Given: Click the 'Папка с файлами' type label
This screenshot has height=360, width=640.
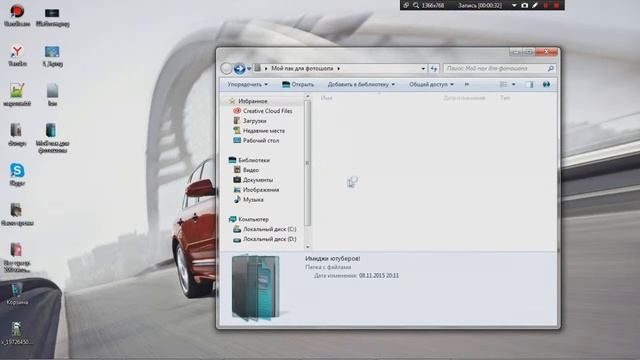Looking at the screenshot, I should pos(328,267).
